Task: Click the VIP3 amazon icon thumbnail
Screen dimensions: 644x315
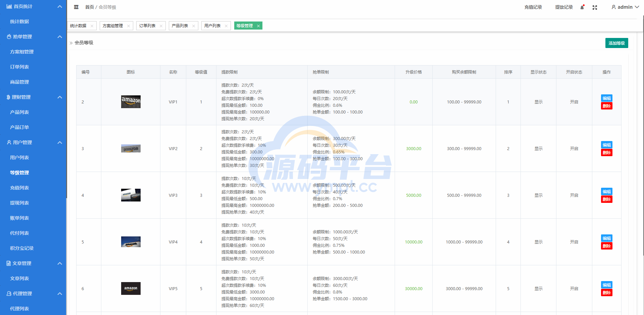Action: [x=131, y=195]
